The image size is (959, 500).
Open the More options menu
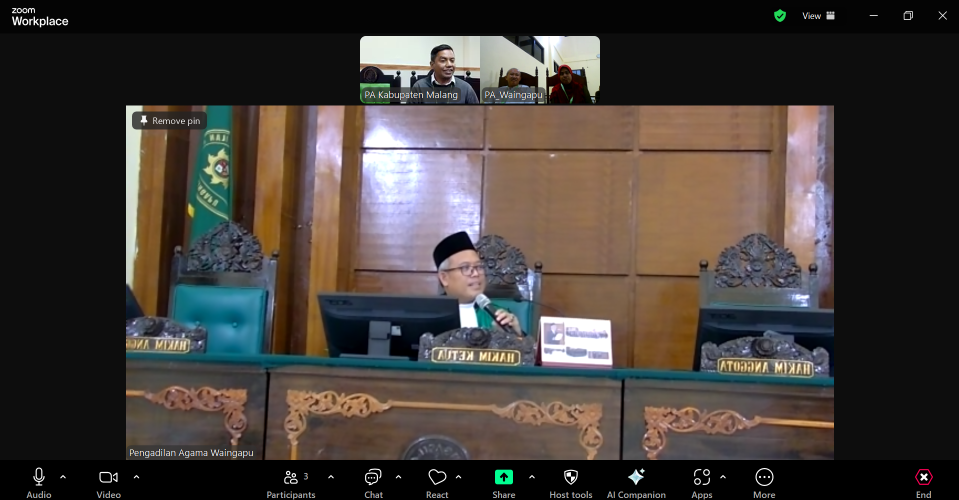coord(764,482)
